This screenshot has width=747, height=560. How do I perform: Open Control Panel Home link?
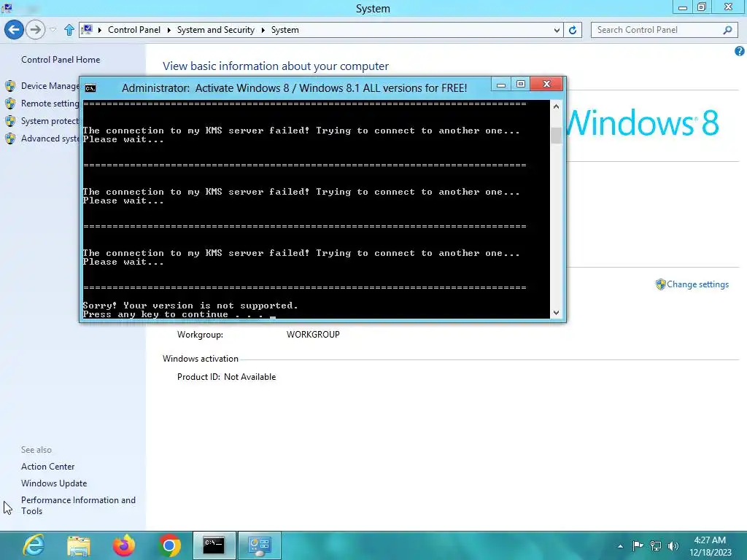point(61,60)
